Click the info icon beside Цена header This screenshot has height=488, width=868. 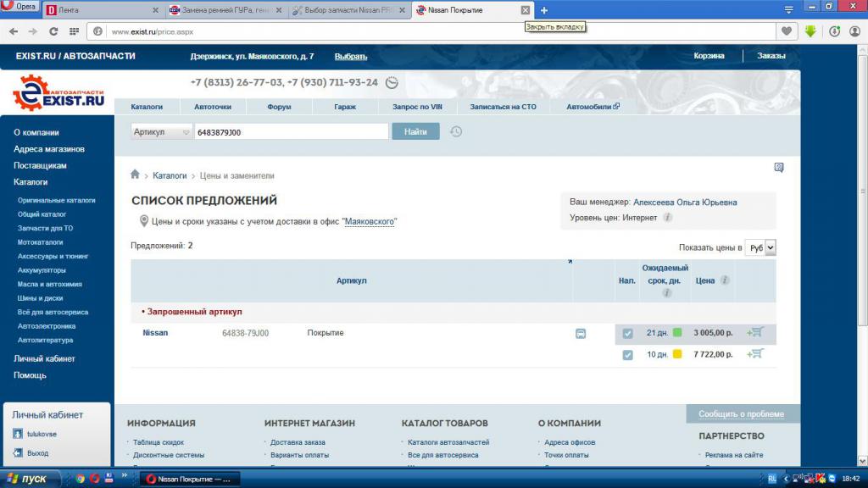pos(725,280)
